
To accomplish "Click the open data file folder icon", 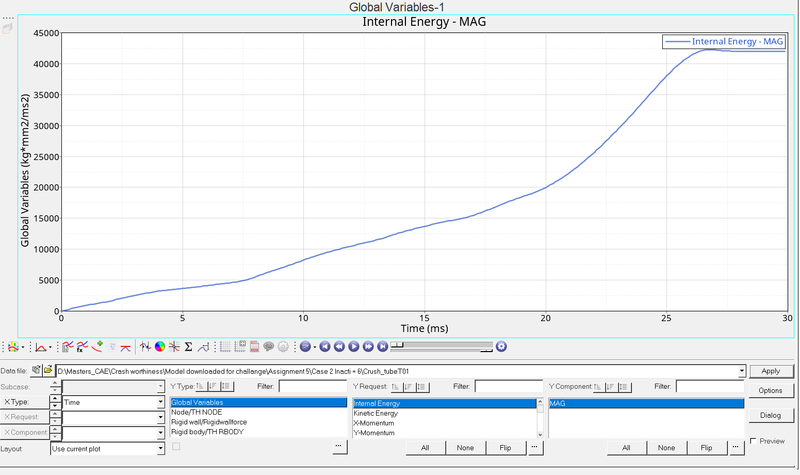I will (47, 370).
